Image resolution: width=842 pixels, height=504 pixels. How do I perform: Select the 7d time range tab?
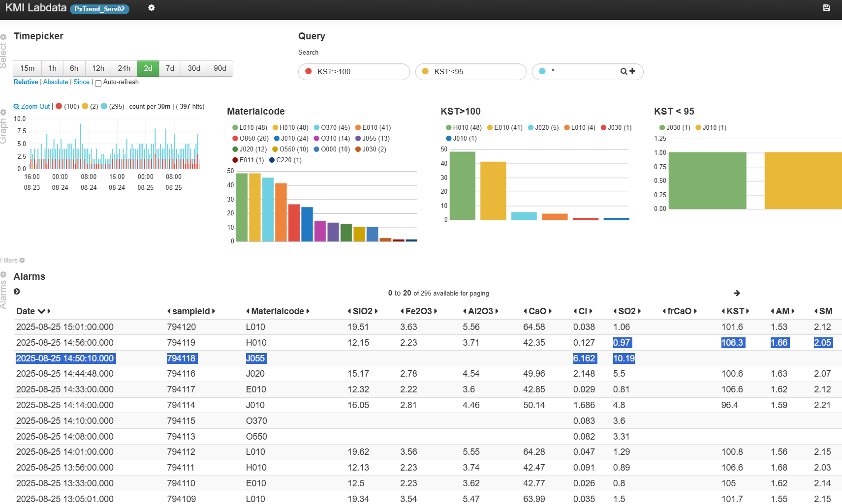(170, 68)
